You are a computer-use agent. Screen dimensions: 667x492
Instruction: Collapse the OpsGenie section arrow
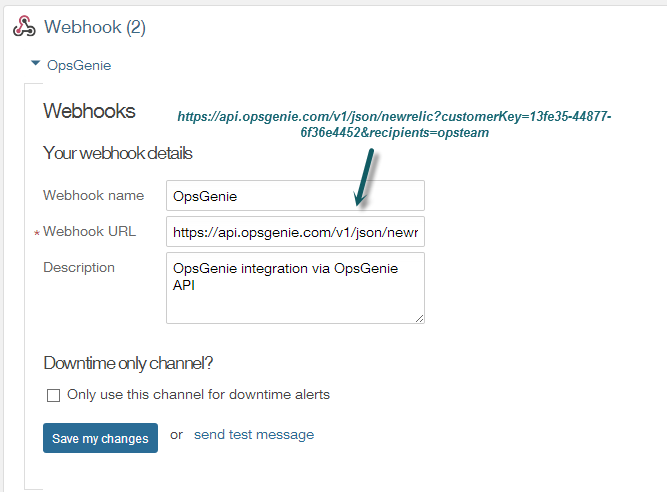(x=36, y=64)
